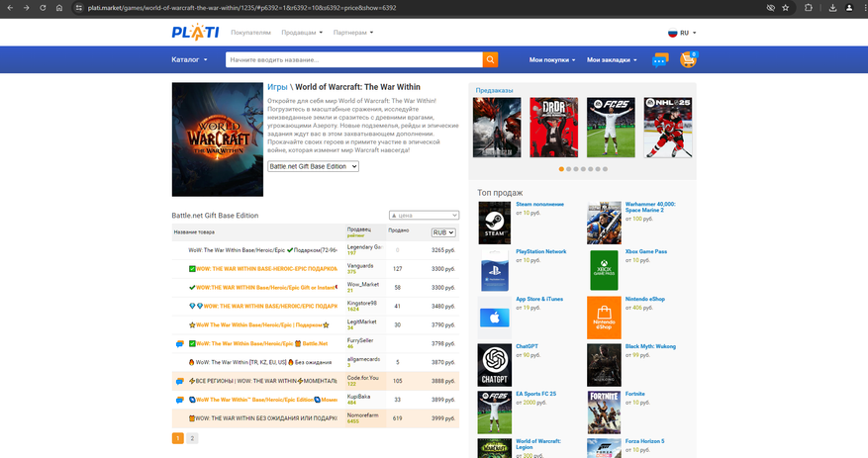The width and height of the screenshot is (868, 458).
Task: Click the browser forward arrow
Action: 26,8
